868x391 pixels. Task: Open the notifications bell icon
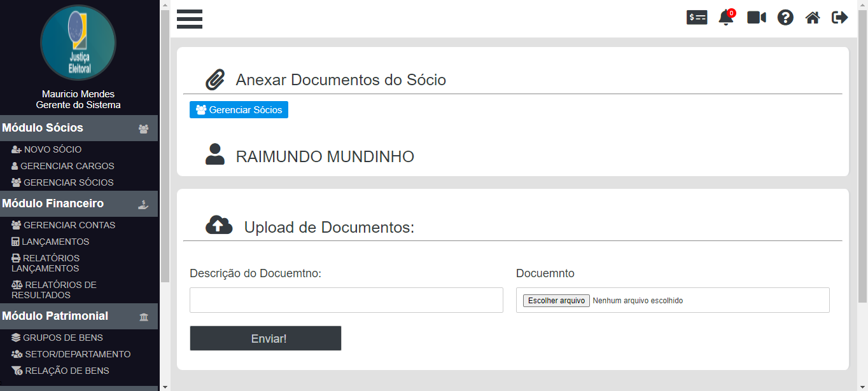click(725, 18)
